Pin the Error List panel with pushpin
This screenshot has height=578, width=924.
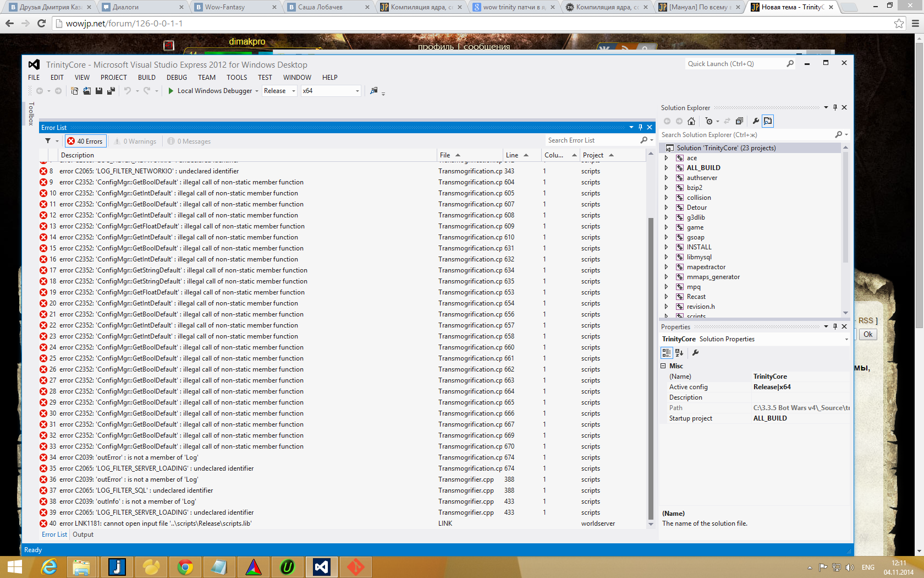click(640, 127)
